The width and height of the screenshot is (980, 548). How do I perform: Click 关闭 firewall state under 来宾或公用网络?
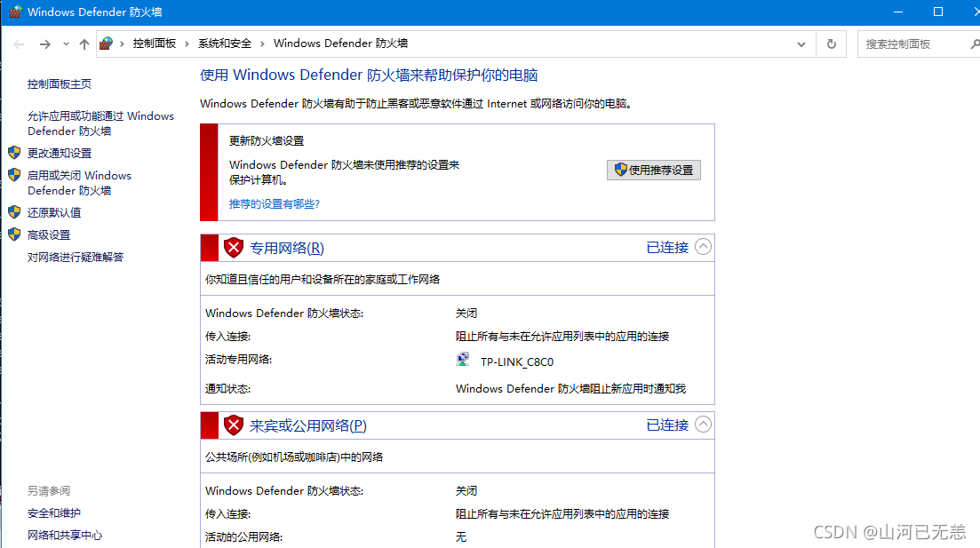tap(466, 490)
